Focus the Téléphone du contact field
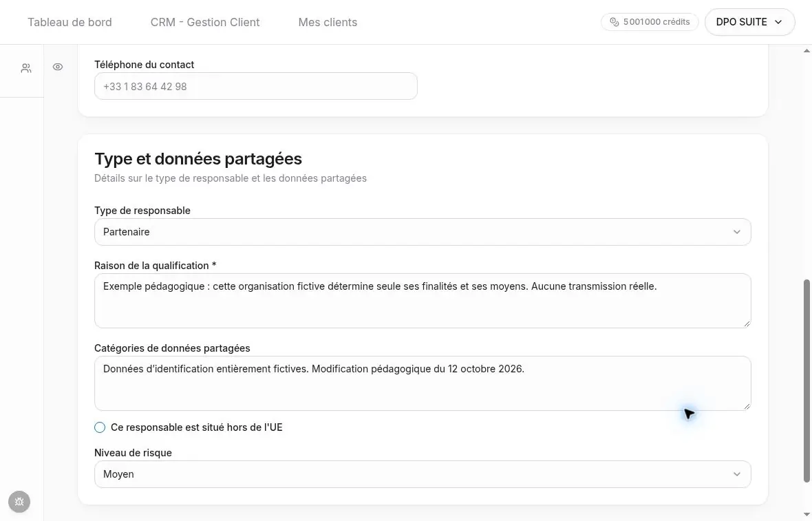 tap(256, 86)
